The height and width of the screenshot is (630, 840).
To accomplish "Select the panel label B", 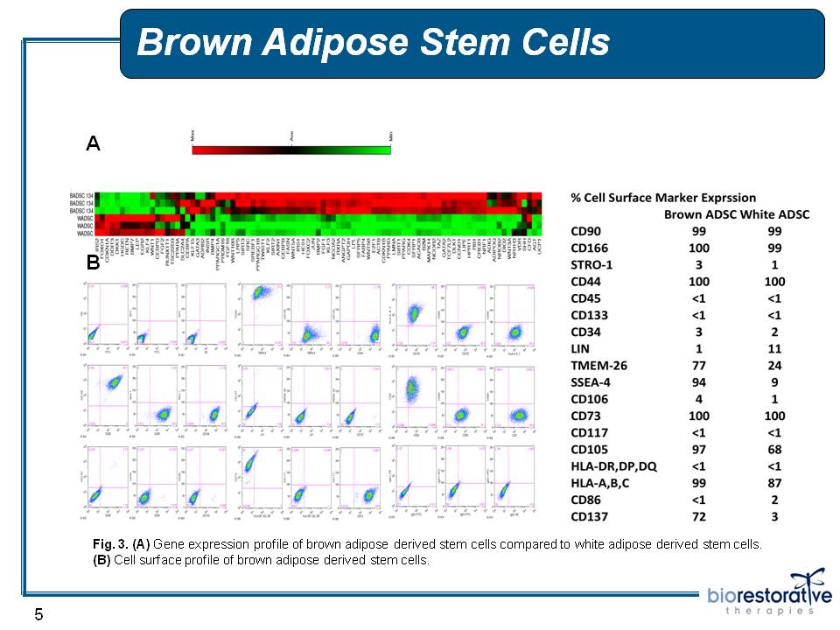I will tap(94, 262).
